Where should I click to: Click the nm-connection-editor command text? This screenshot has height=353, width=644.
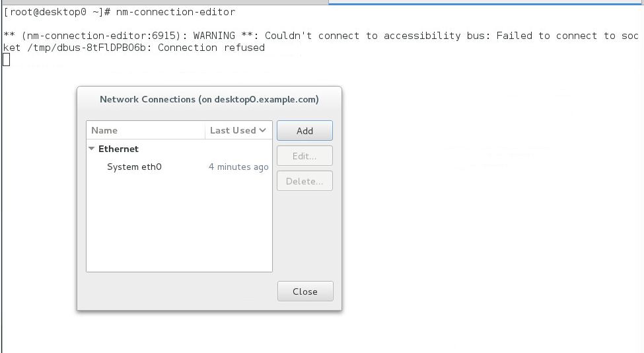pyautogui.click(x=175, y=12)
